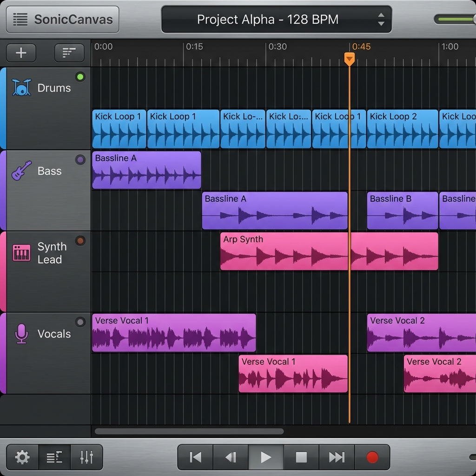Click the orange playhead marker at 0:45
Viewport: 476px width, 476px height.
click(349, 59)
